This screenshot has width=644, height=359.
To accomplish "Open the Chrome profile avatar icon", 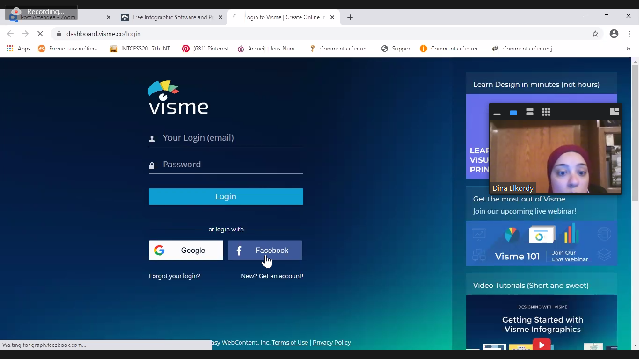I will [614, 34].
